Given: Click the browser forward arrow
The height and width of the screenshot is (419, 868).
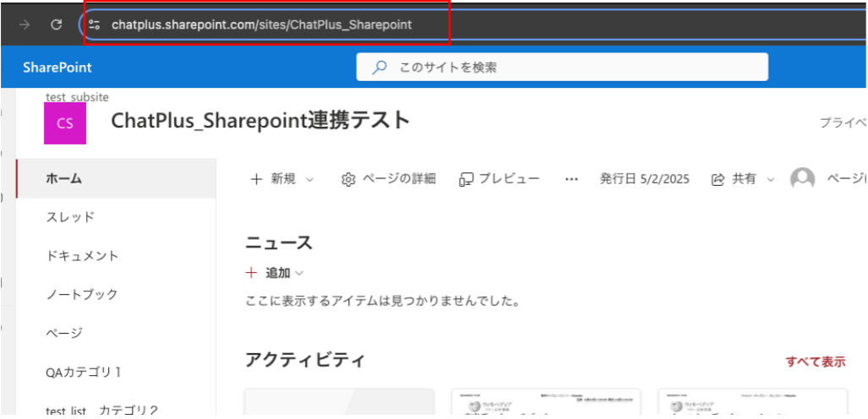Looking at the screenshot, I should coord(25,24).
